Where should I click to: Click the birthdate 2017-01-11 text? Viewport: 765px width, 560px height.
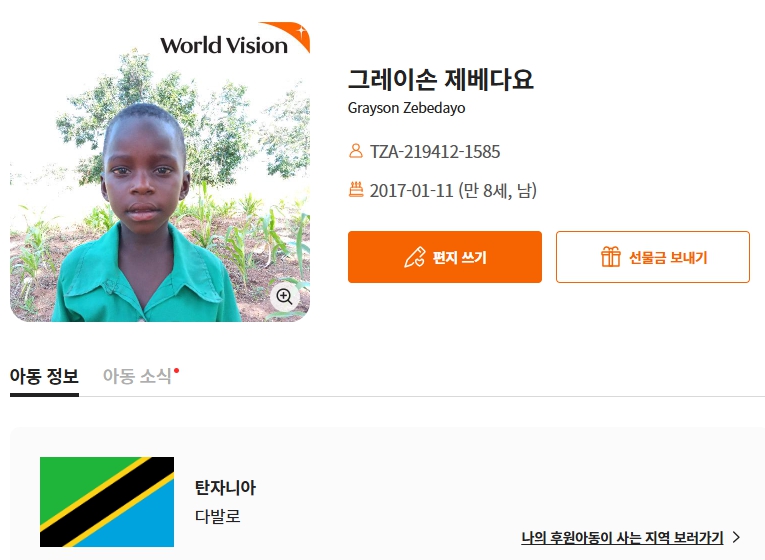[411, 190]
